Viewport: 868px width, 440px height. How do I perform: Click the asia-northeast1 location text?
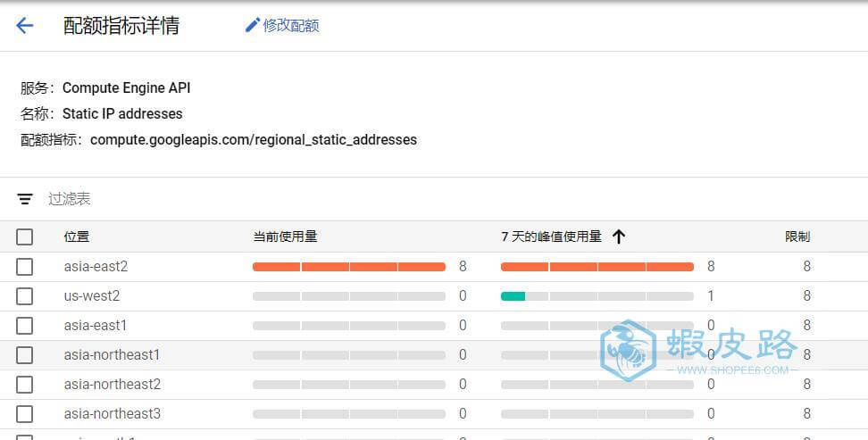112,355
